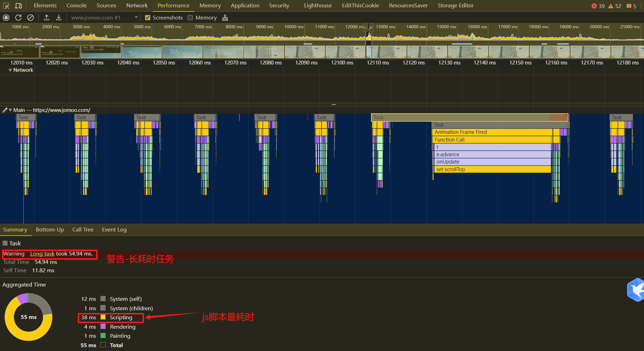This screenshot has width=644, height=351.
Task: Edit the Main track with pencil icon
Action: pos(5,110)
